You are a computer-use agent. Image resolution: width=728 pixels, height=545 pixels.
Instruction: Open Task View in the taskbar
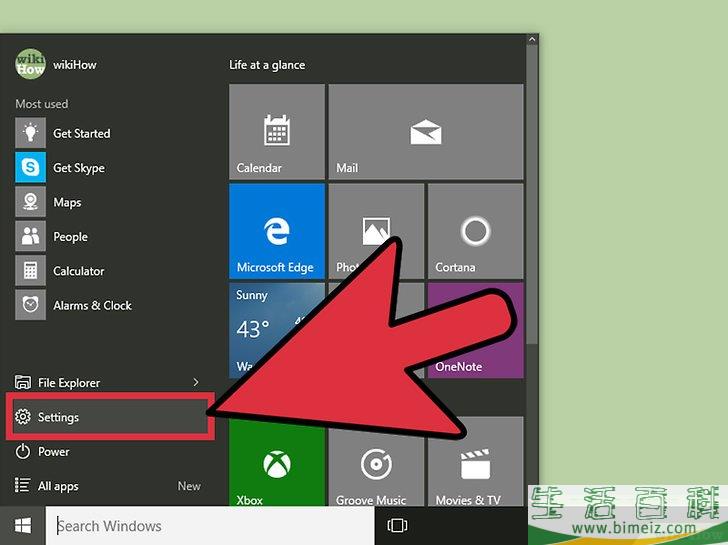coord(397,526)
